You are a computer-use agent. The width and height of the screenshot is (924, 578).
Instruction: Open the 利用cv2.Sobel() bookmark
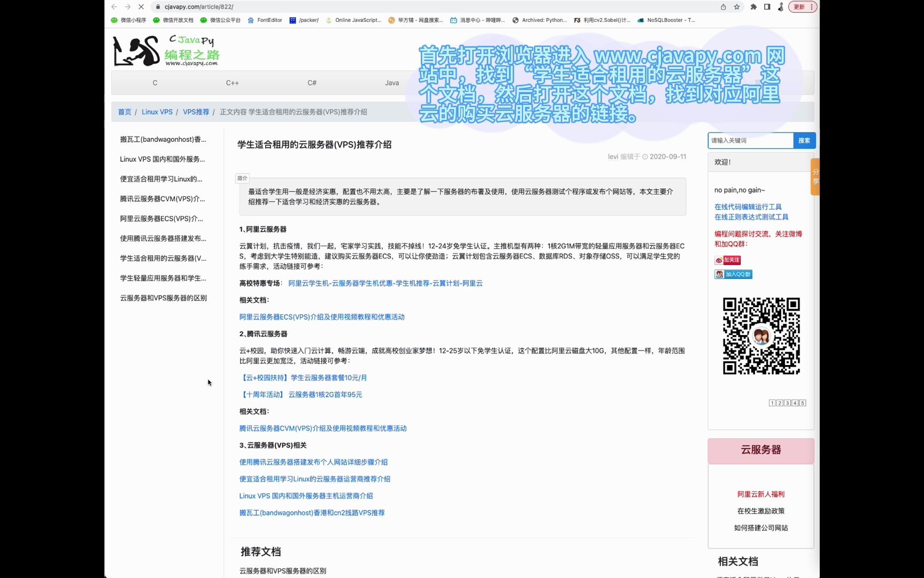pos(602,20)
